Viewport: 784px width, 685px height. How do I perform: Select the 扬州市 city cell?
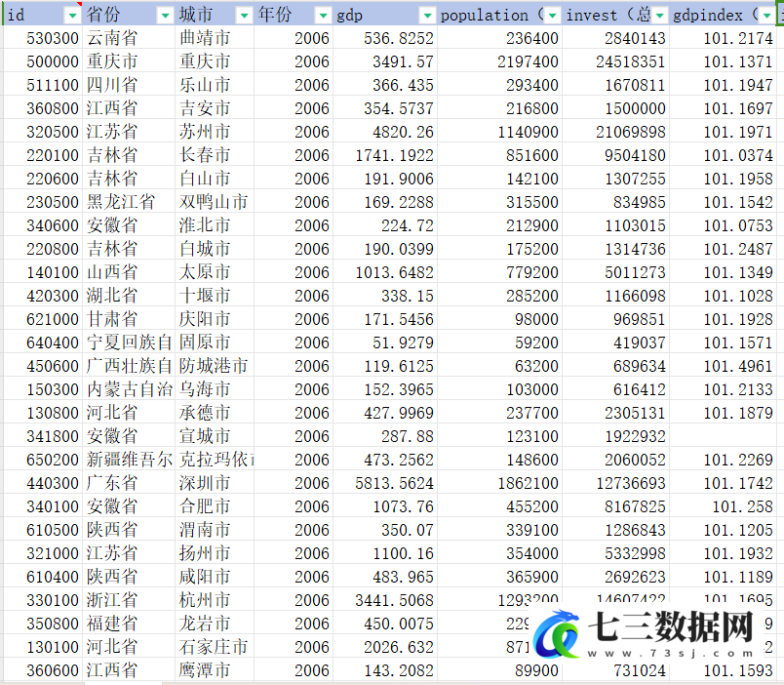click(215, 553)
